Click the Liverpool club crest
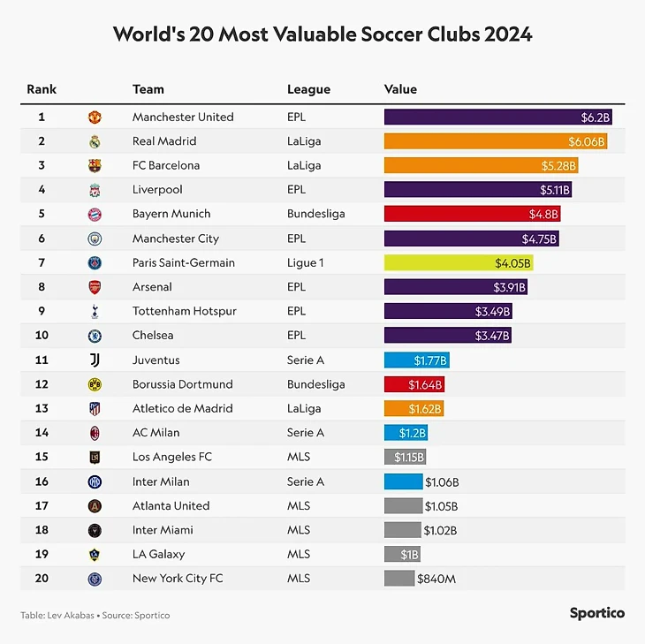645x644 pixels. [x=95, y=190]
